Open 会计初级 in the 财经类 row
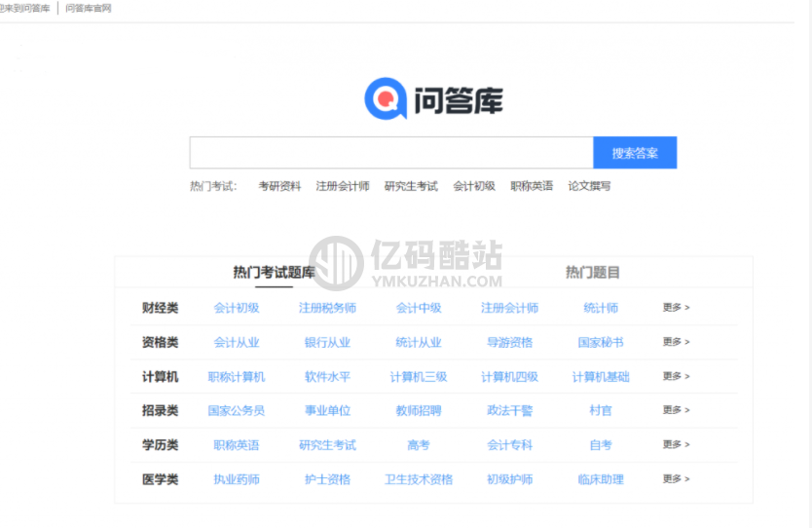 coord(237,308)
